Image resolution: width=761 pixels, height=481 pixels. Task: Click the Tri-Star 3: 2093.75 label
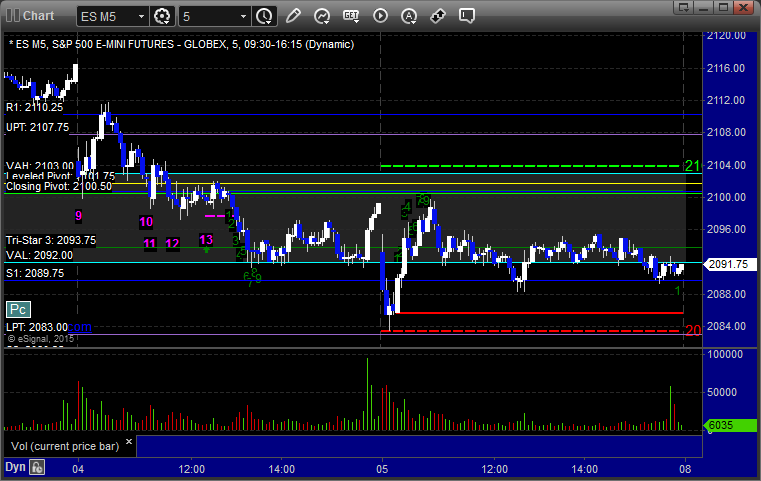(51, 240)
